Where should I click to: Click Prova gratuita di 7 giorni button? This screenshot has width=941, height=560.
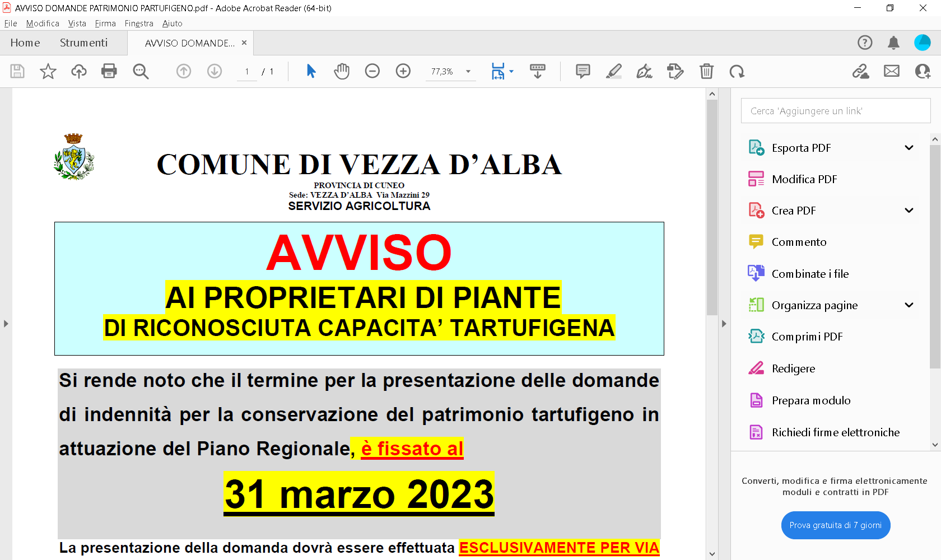(x=835, y=525)
